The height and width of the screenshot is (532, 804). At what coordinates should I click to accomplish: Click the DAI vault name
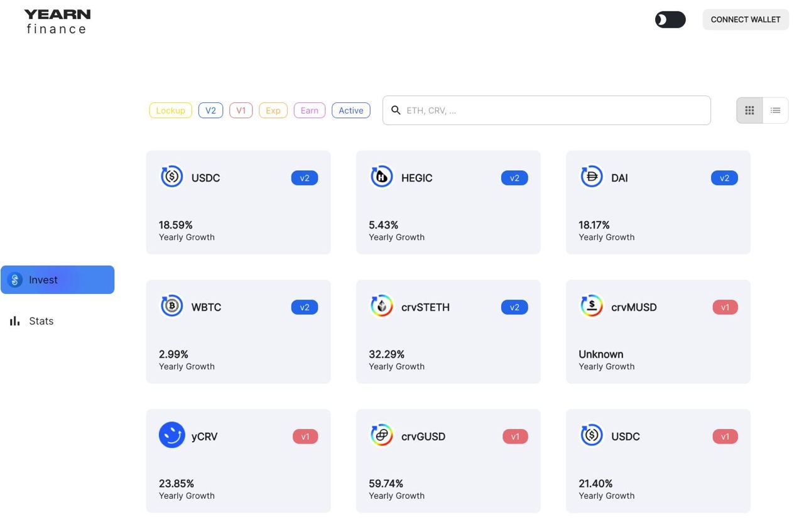(619, 178)
